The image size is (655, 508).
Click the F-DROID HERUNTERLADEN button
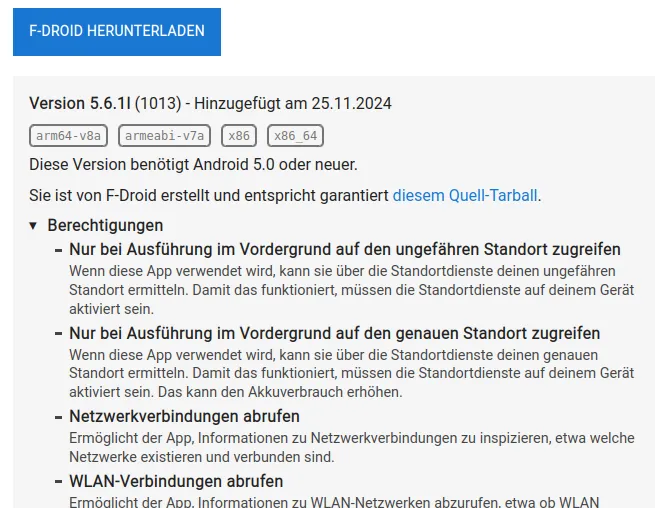click(x=117, y=31)
